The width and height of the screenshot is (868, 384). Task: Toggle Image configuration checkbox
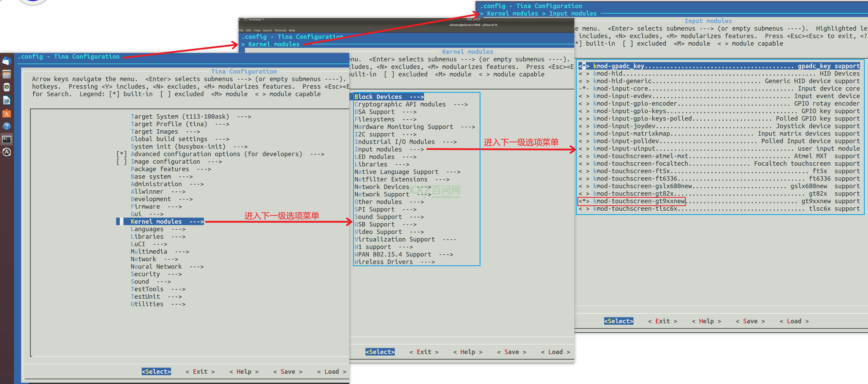coord(121,161)
